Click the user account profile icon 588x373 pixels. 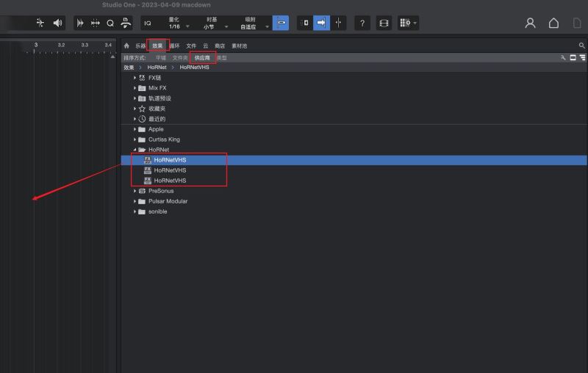530,23
